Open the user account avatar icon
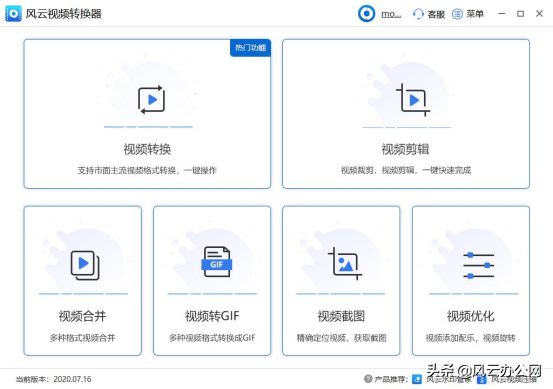Viewport: 553px width, 389px height. click(366, 14)
